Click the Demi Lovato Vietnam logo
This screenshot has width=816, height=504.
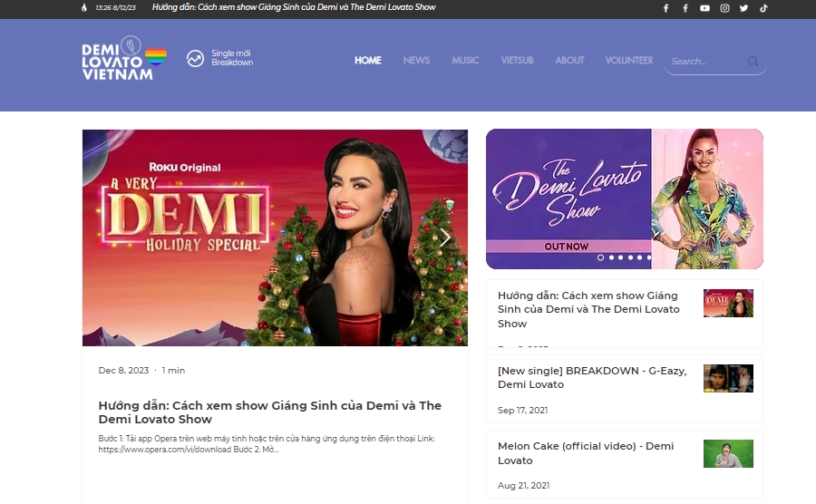click(x=124, y=58)
